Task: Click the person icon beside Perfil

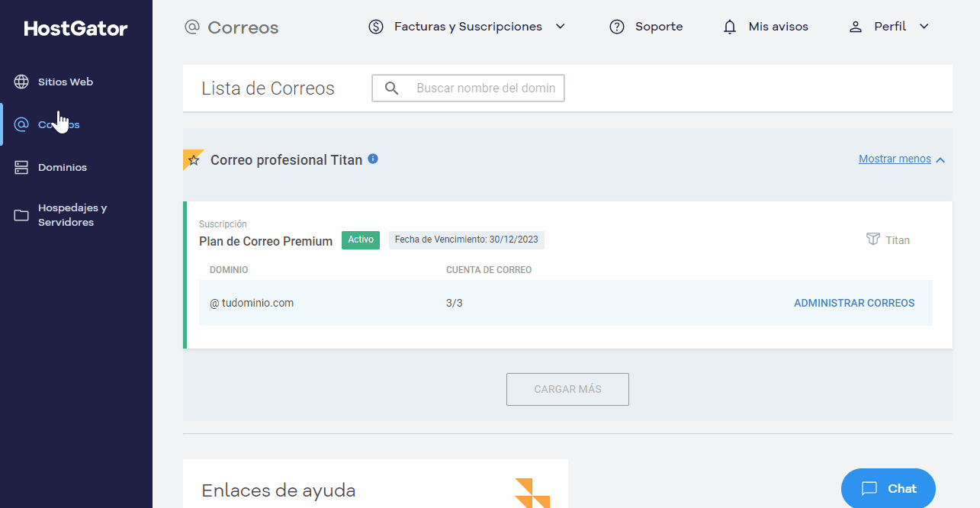Action: 855,27
